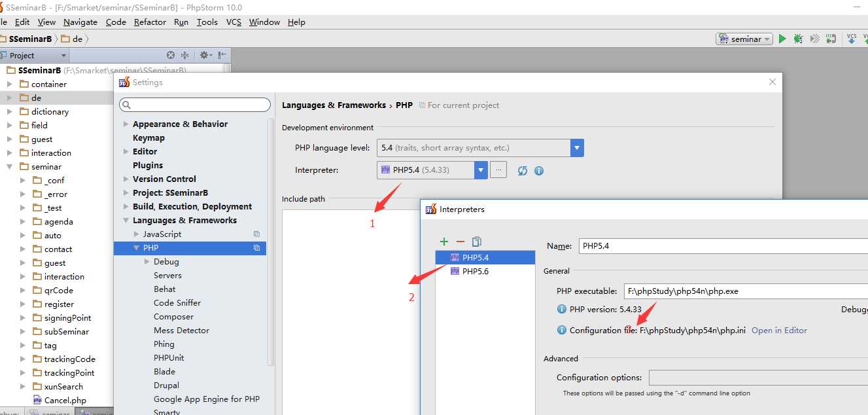Expand JavaScript settings node
Viewport: 868px width, 415px height.
136,234
